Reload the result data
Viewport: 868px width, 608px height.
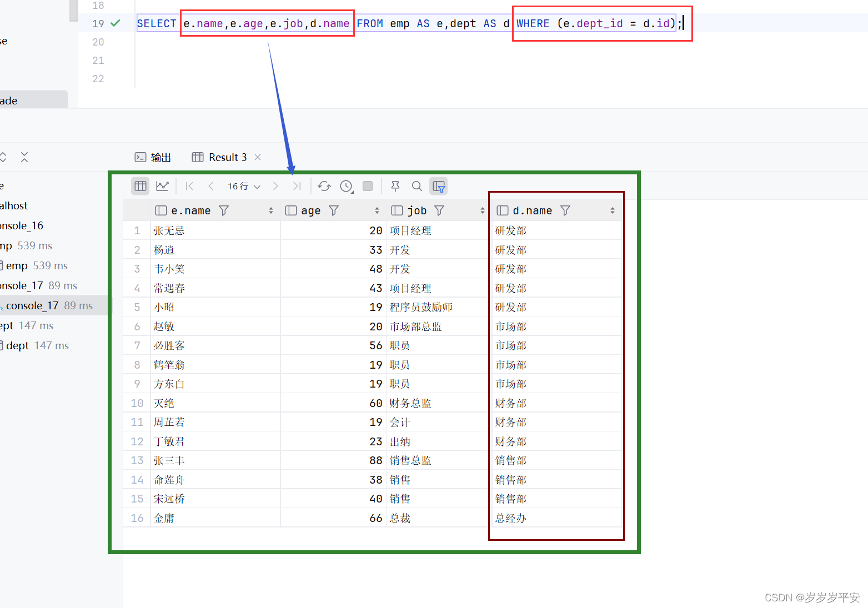pos(324,186)
